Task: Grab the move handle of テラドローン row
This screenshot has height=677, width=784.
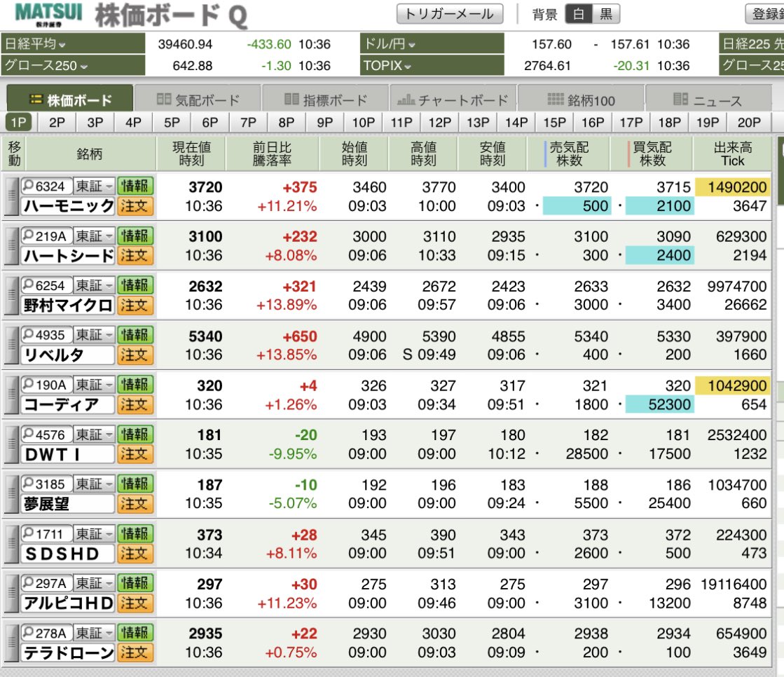Action: pyautogui.click(x=11, y=643)
